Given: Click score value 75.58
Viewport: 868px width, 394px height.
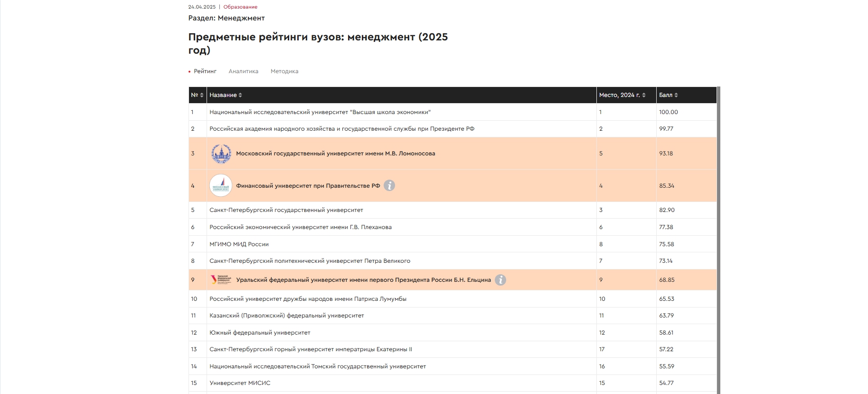Looking at the screenshot, I should [x=667, y=244].
